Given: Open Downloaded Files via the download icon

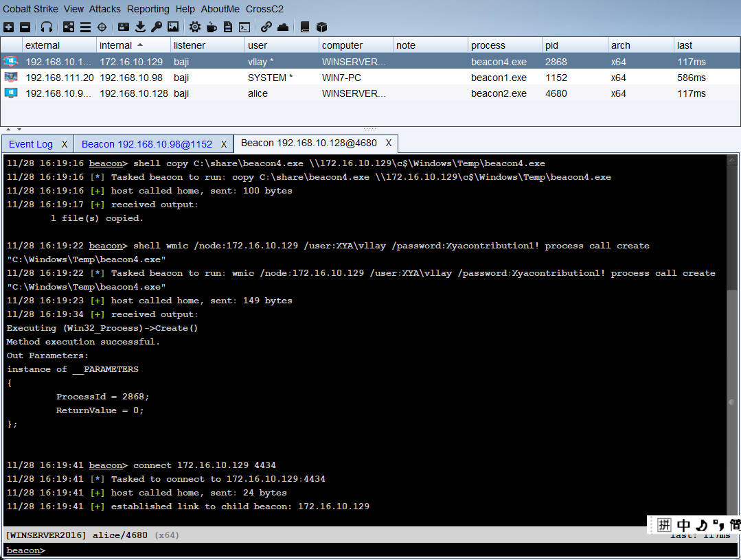Looking at the screenshot, I should tap(140, 27).
